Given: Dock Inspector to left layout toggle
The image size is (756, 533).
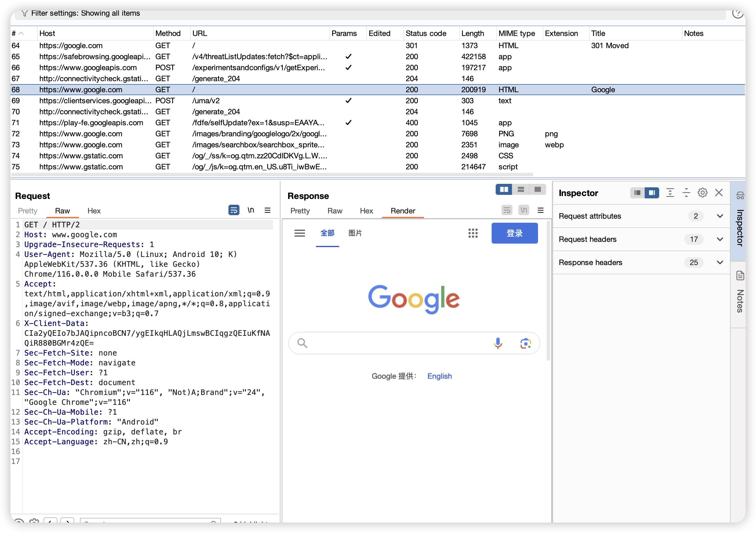Looking at the screenshot, I should pyautogui.click(x=637, y=193).
